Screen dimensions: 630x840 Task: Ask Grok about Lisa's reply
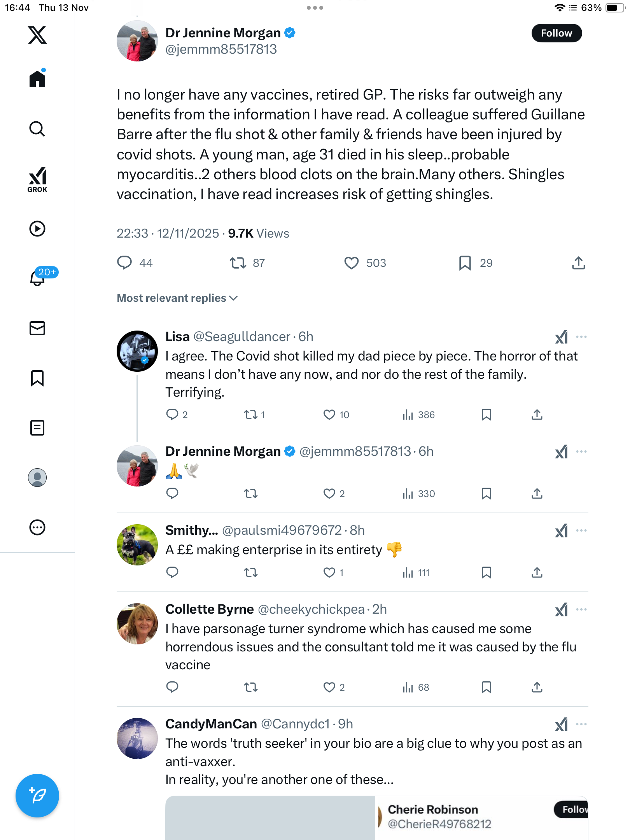pos(561,337)
